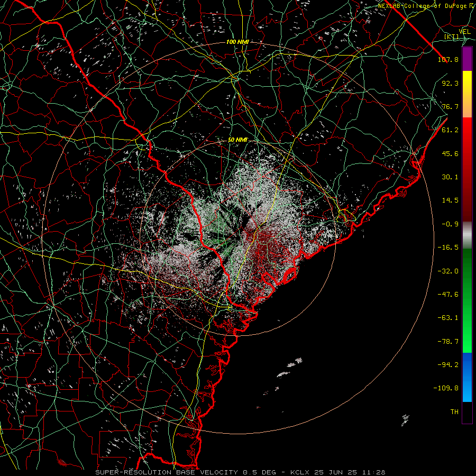This screenshot has width=476, height=476.
Task: Click the 14.5 legend value
Action: tap(450, 200)
